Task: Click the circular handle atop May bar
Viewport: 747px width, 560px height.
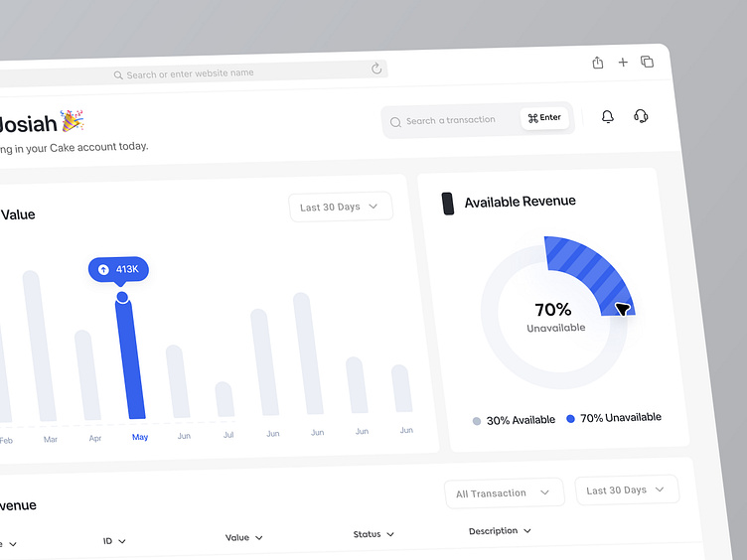Action: [x=122, y=297]
